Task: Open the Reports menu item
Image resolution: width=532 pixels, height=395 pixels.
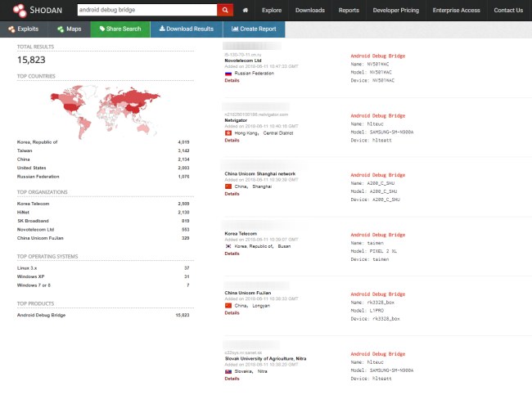Action: pos(349,10)
